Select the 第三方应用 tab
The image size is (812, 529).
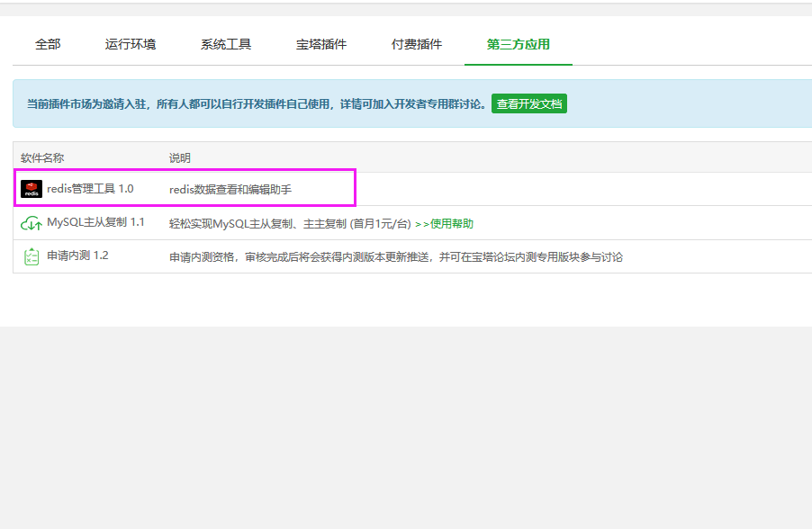tap(519, 44)
